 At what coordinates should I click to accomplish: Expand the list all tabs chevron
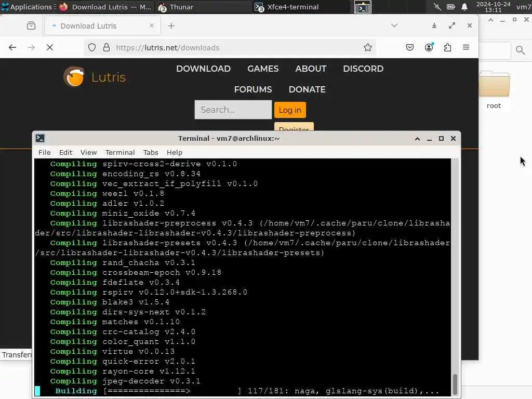(x=394, y=26)
